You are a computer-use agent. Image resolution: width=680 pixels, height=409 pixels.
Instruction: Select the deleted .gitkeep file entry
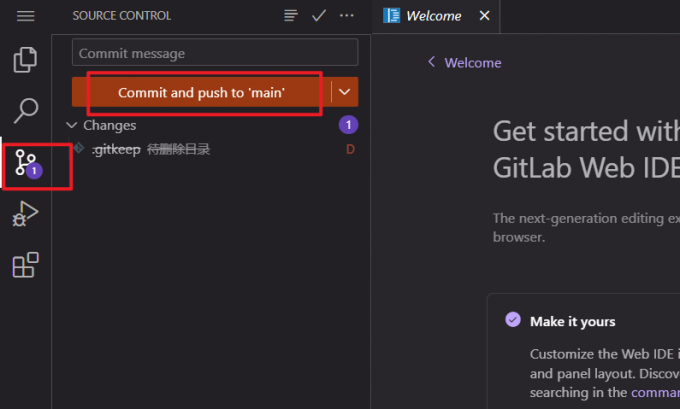point(150,150)
